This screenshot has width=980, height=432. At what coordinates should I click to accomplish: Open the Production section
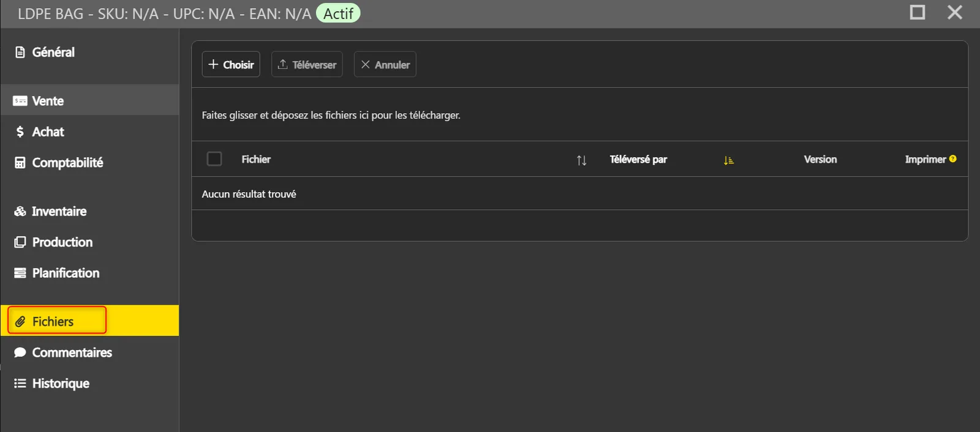pyautogui.click(x=89, y=242)
